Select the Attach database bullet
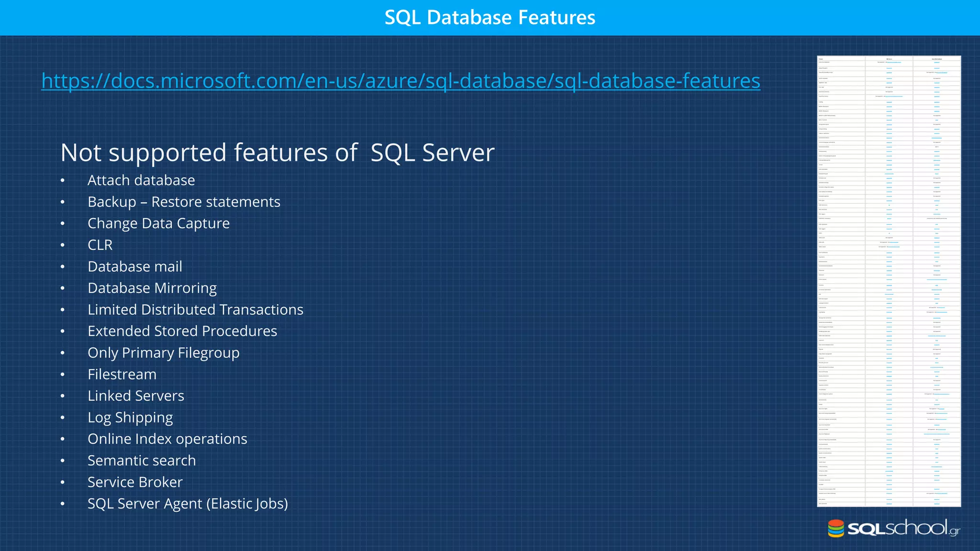Viewport: 980px width, 551px height. [x=141, y=180]
